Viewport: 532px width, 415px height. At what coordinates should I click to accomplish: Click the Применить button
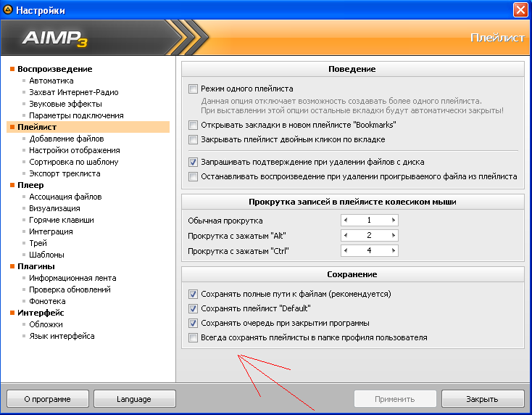(395, 399)
